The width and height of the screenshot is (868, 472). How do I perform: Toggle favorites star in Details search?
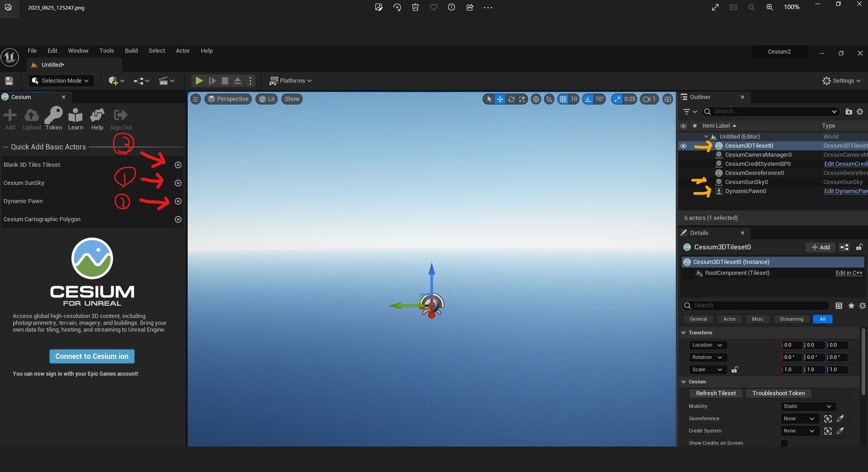click(x=851, y=306)
